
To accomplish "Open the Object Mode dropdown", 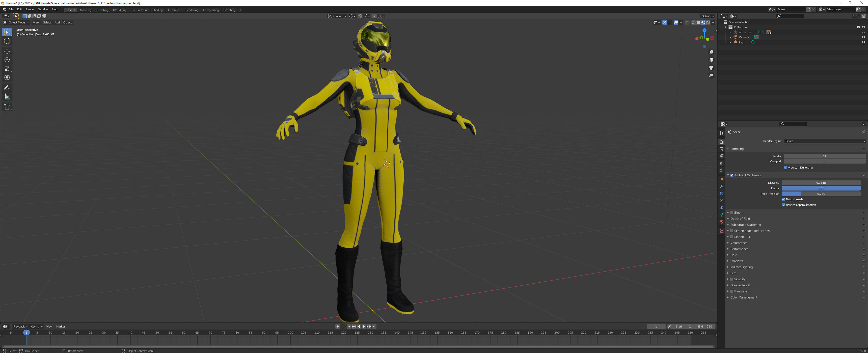I will click(16, 22).
